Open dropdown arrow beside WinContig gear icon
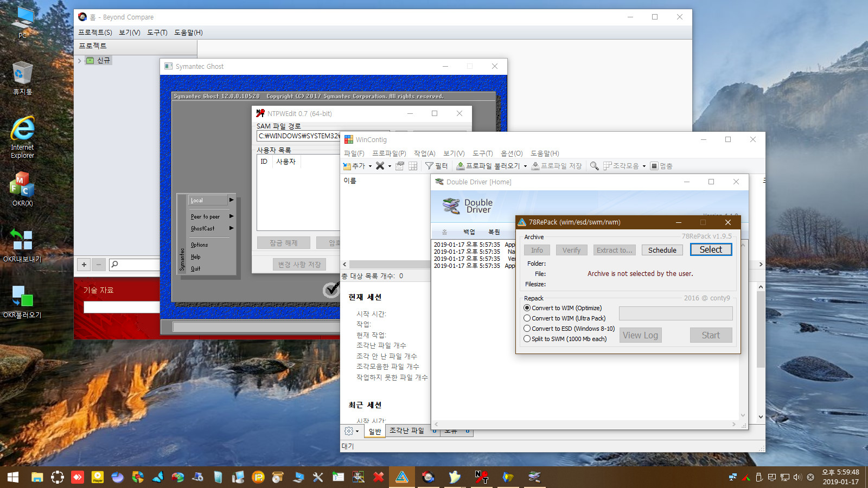This screenshot has height=488, width=868. [357, 432]
